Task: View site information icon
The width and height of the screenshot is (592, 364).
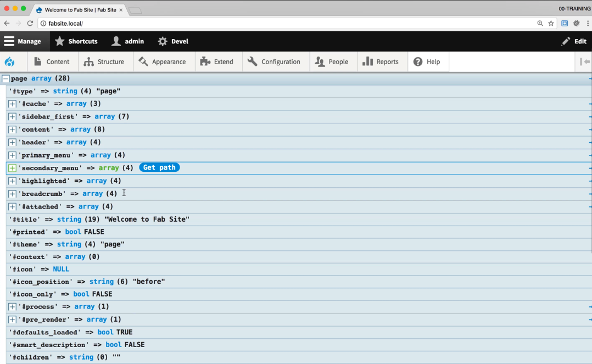Action: [x=43, y=24]
